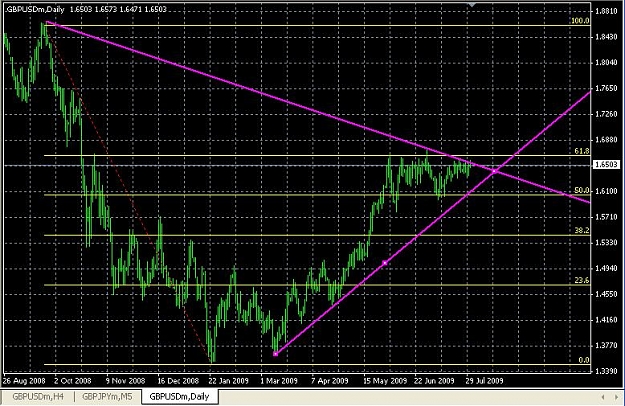The height and width of the screenshot is (406, 625).
Task: Click the 0.0 Fibonacci level label
Action: tap(584, 360)
